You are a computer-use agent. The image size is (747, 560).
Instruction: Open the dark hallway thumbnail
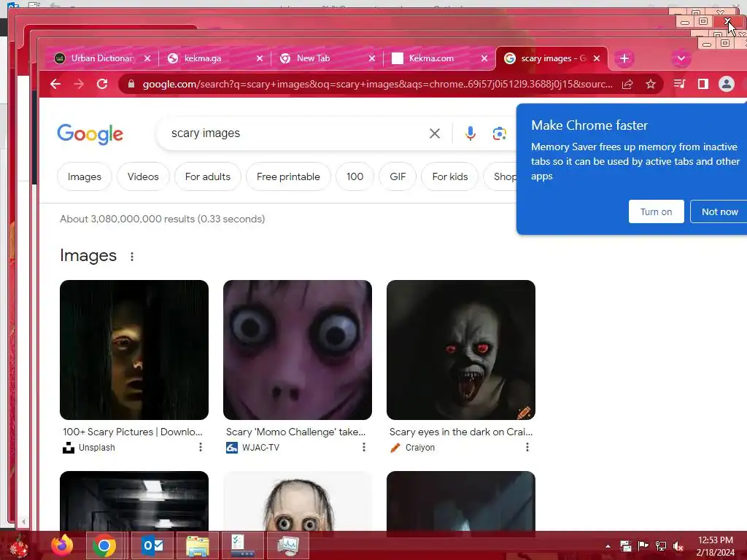point(134,501)
